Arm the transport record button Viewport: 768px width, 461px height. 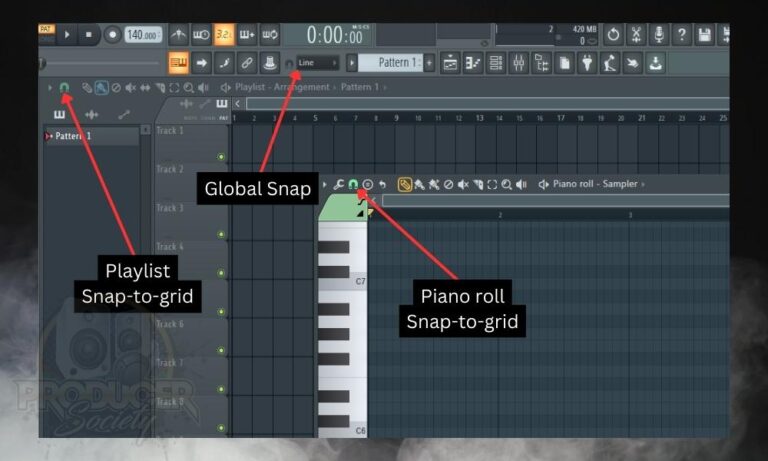pos(112,35)
